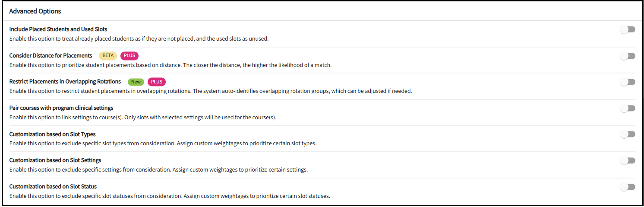Select the Include Placed Students and Used Slots title
This screenshot has height=207, width=644.
pyautogui.click(x=58, y=29)
